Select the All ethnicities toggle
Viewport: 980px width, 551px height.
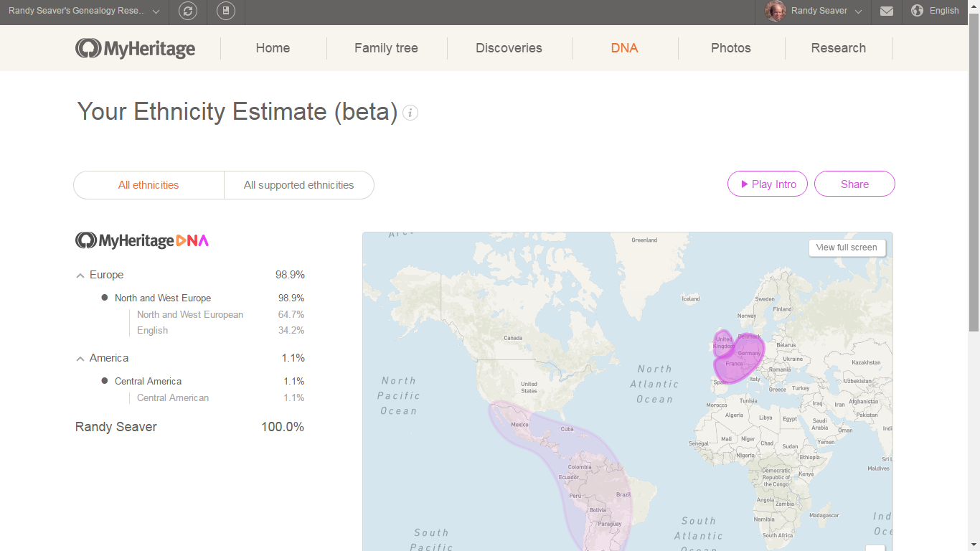click(x=149, y=185)
